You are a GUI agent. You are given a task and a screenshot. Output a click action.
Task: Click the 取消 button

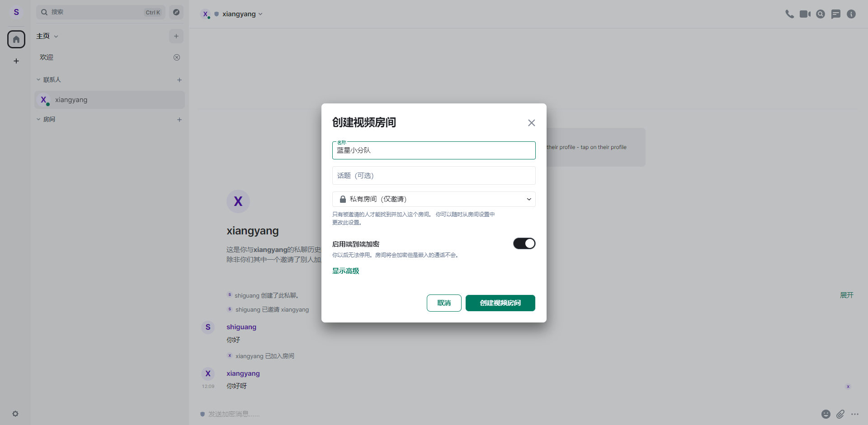(444, 303)
